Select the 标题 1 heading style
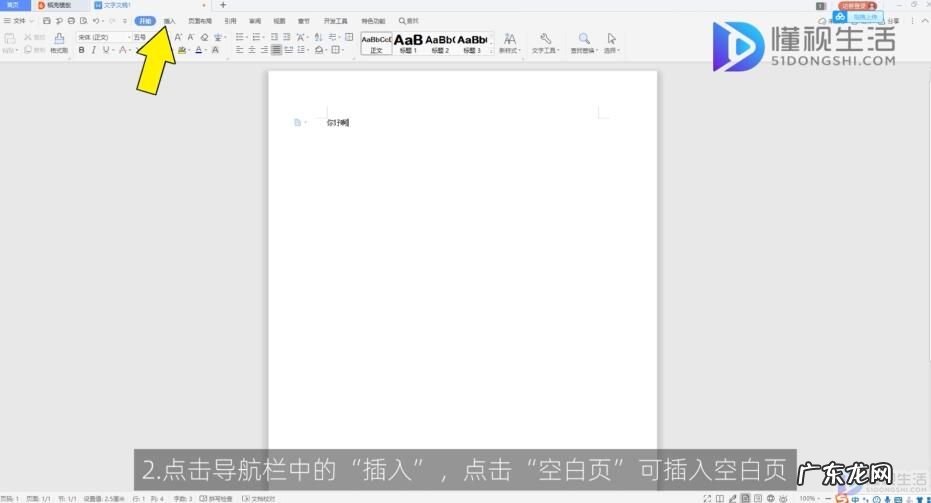The width and height of the screenshot is (931, 503). pyautogui.click(x=408, y=44)
